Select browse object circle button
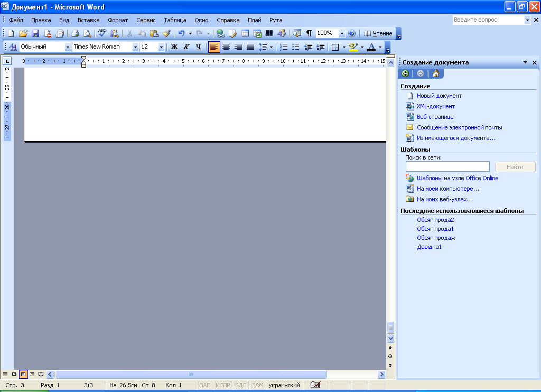541x392 pixels. tap(390, 357)
